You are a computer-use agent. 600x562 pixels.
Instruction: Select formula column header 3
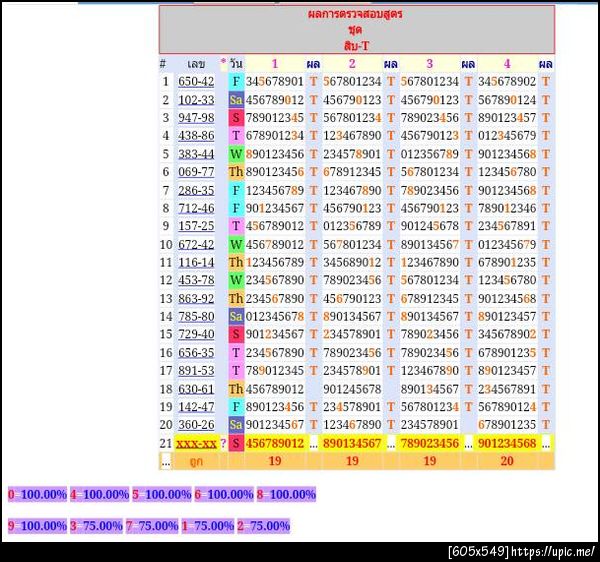click(430, 64)
